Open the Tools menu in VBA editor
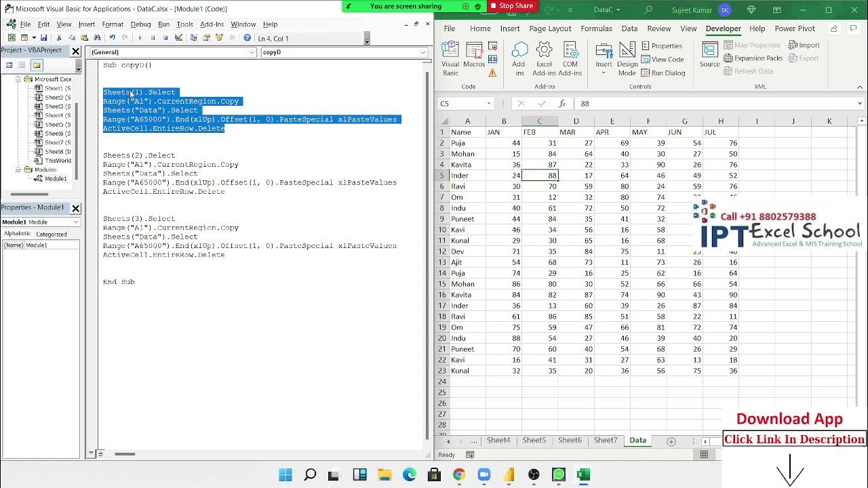The width and height of the screenshot is (868, 488). (184, 24)
